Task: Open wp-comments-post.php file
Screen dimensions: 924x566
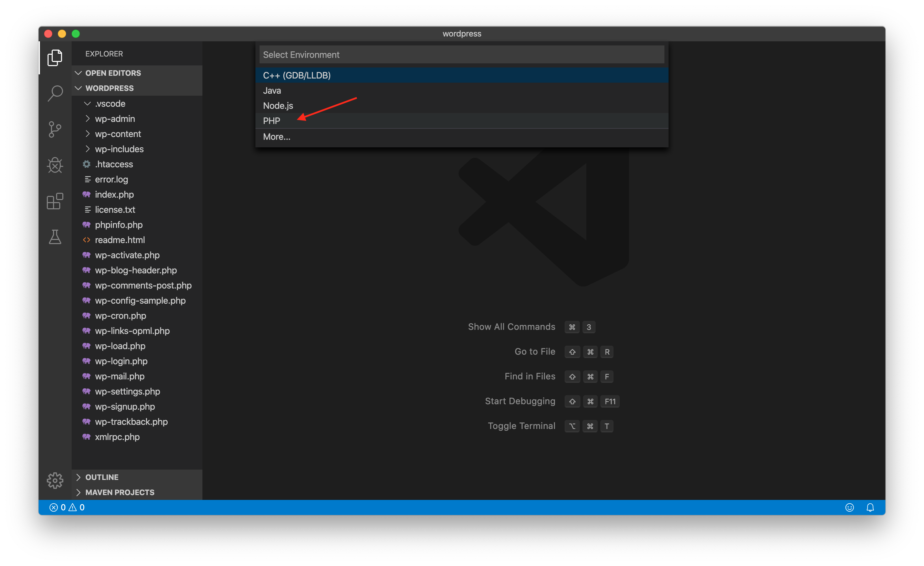Action: click(137, 285)
